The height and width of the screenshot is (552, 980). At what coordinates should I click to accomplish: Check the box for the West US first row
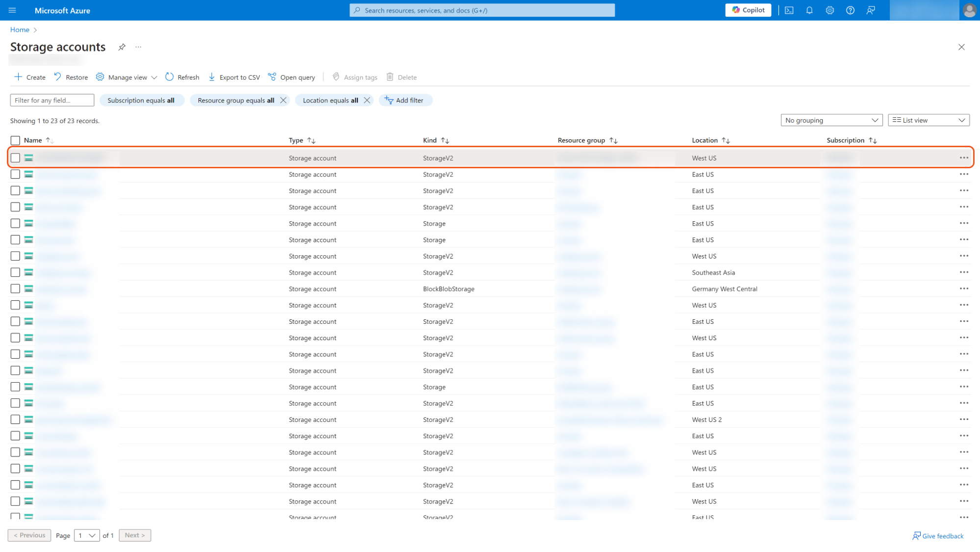15,158
